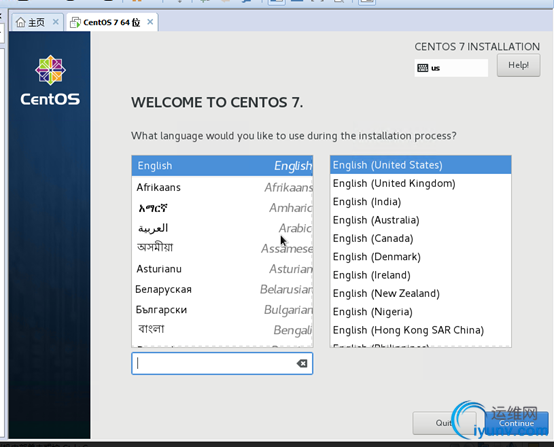The width and height of the screenshot is (554, 447).
Task: Choose English (Australia) locale
Action: [420, 220]
